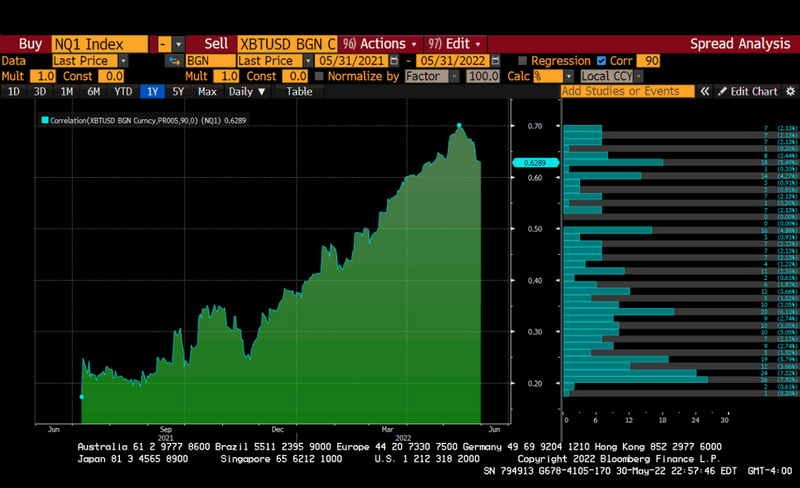
Task: Select the Max time range button
Action: (207, 91)
